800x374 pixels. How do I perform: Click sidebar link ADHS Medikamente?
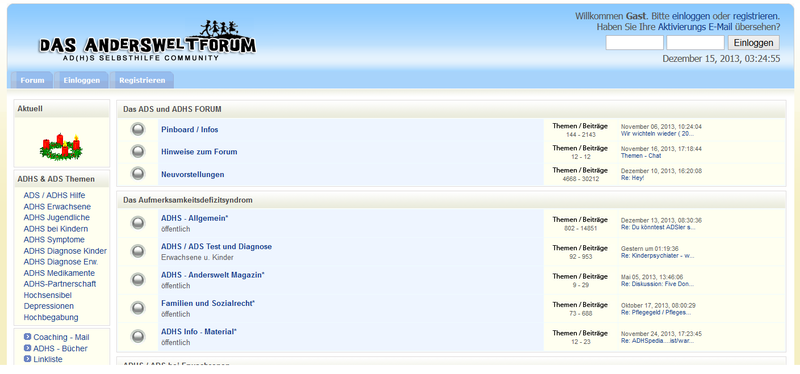click(x=59, y=273)
